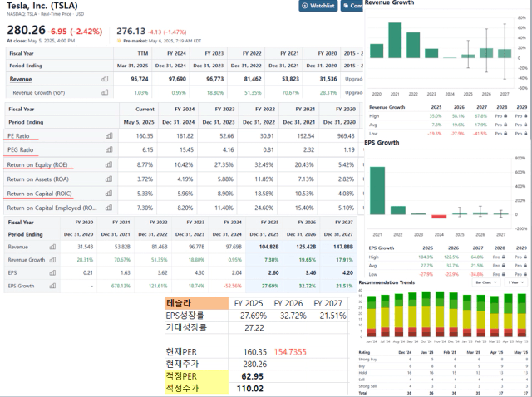This screenshot has height=397, width=532.
Task: Click the Hold rating row label
Action: click(362, 373)
